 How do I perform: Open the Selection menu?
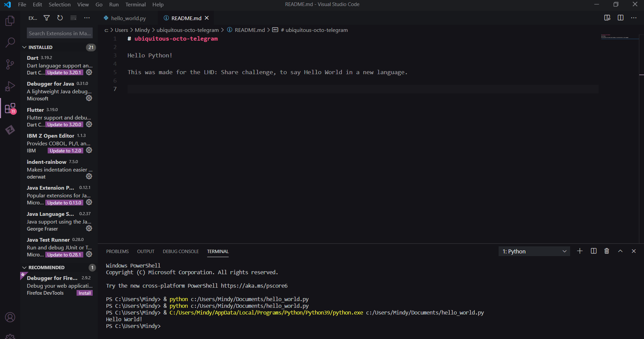tap(59, 4)
